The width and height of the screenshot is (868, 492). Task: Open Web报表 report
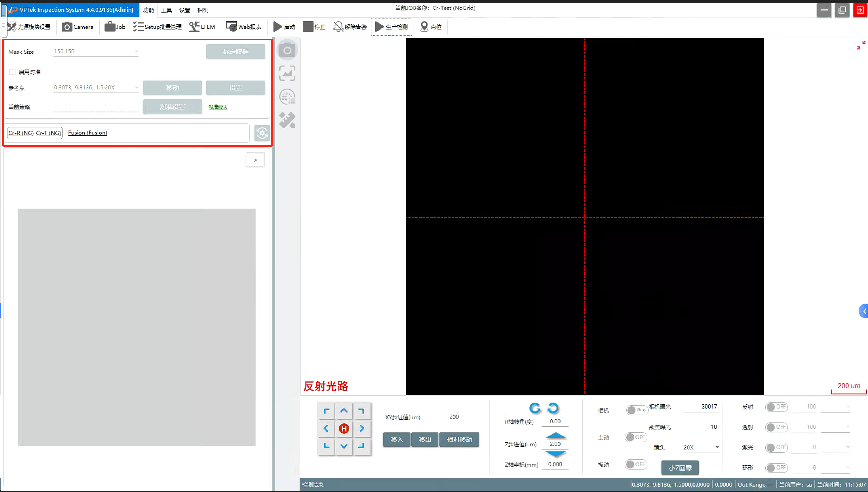[x=243, y=27]
